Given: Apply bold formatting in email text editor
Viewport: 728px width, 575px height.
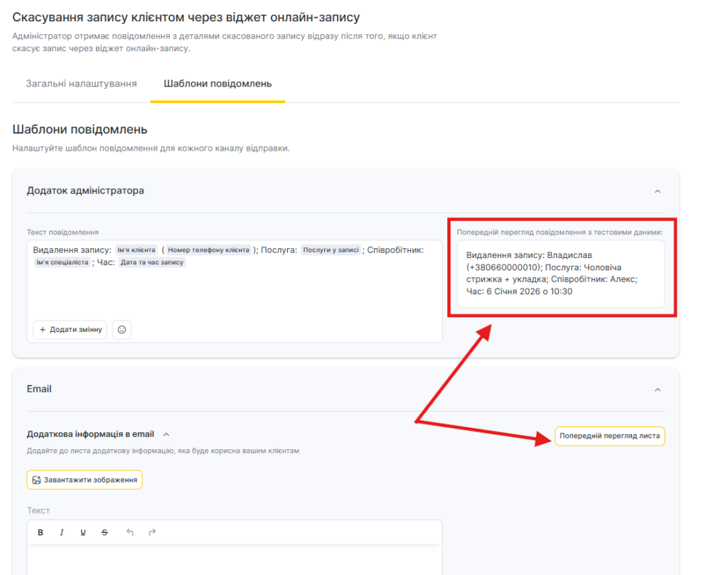Looking at the screenshot, I should (x=41, y=532).
